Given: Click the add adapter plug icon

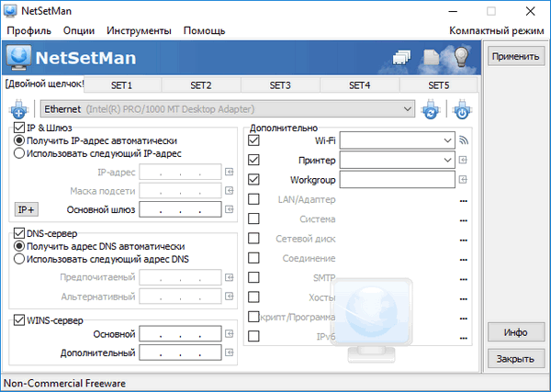Looking at the screenshot, I should coord(18,109).
